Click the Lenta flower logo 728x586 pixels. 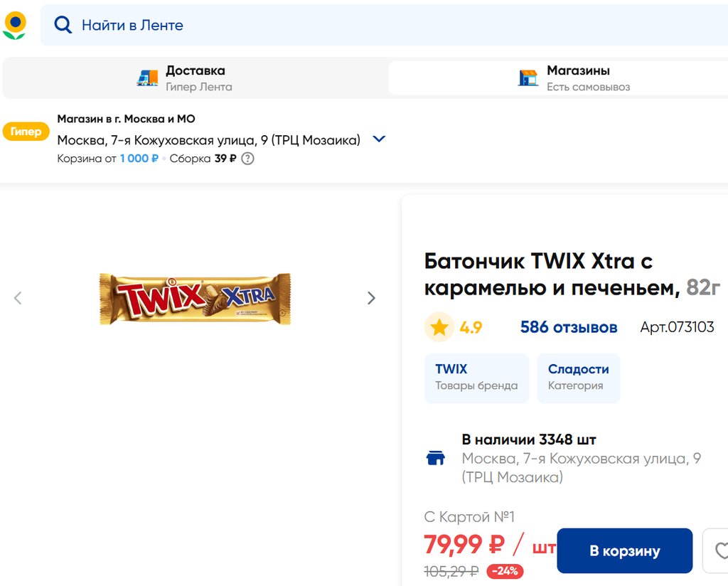point(14,25)
